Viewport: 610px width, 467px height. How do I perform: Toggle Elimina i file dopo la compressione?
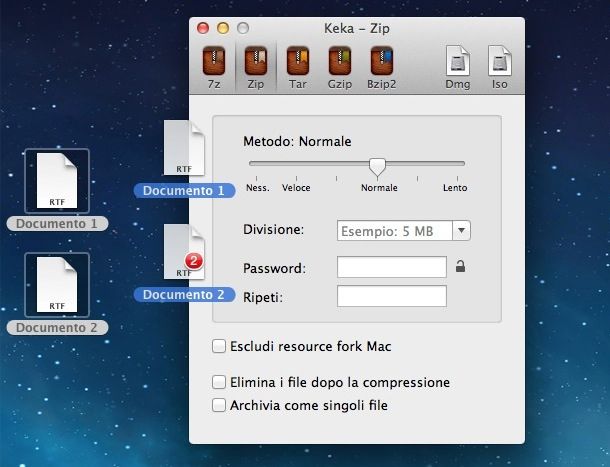coord(219,382)
